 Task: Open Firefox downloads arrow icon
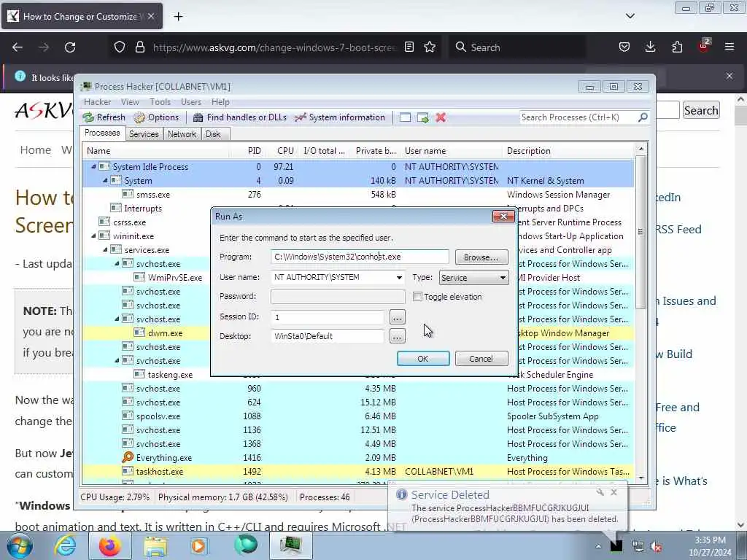(x=650, y=47)
